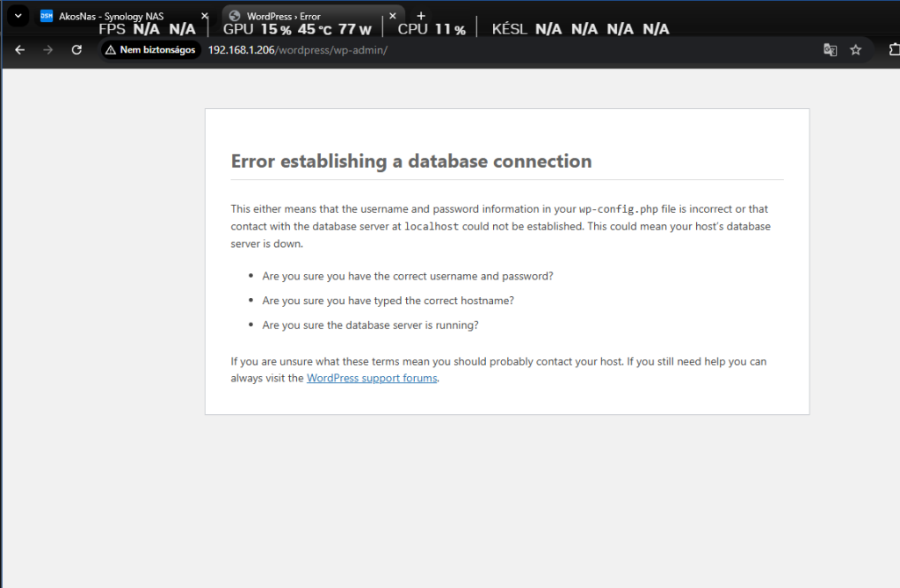Viewport: 900px width, 588px height.
Task: Click the 'Nem biztonságos' security warning chip
Action: (x=149, y=50)
